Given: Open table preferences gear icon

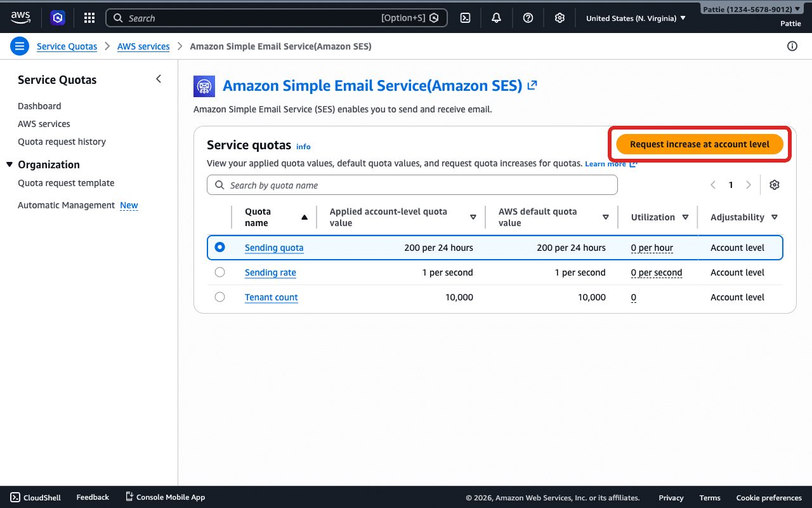Looking at the screenshot, I should (774, 185).
